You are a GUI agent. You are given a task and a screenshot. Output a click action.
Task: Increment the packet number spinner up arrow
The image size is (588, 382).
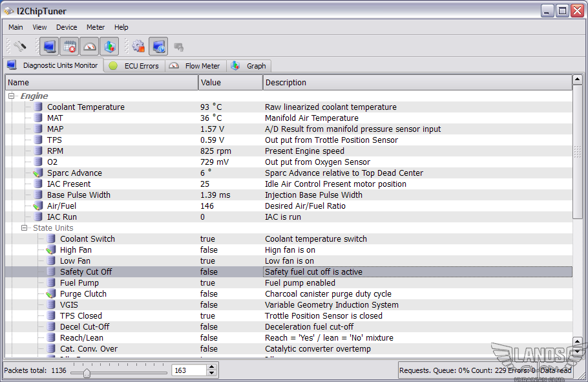click(211, 367)
